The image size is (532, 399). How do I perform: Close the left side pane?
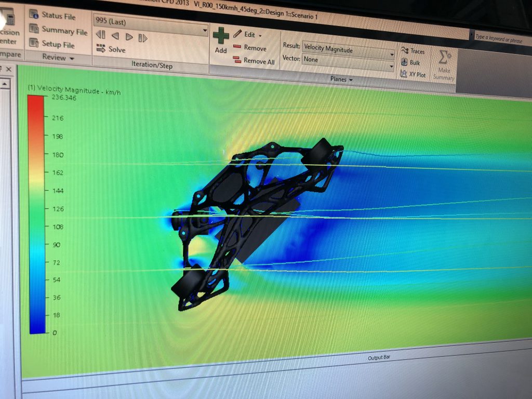[9, 69]
